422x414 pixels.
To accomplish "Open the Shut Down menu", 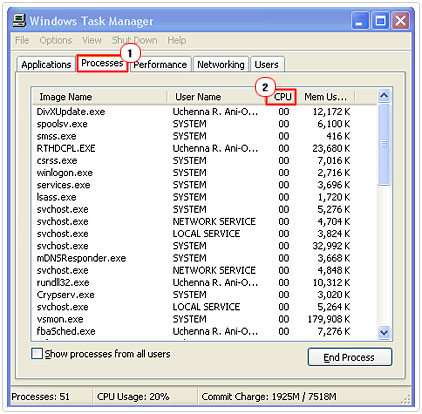I will point(134,40).
